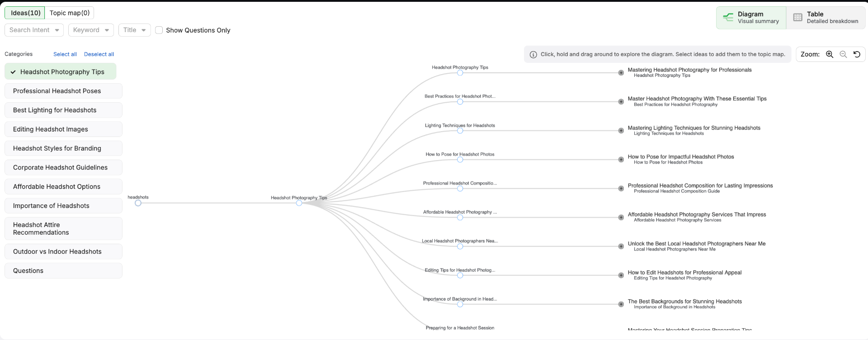868x340 pixels.
Task: Click the Deselect all link
Action: (99, 54)
